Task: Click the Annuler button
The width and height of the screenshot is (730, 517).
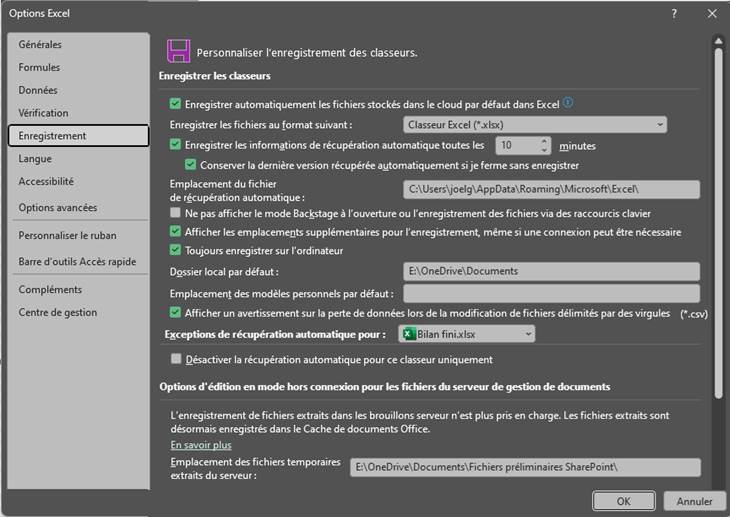Action: pos(694,501)
